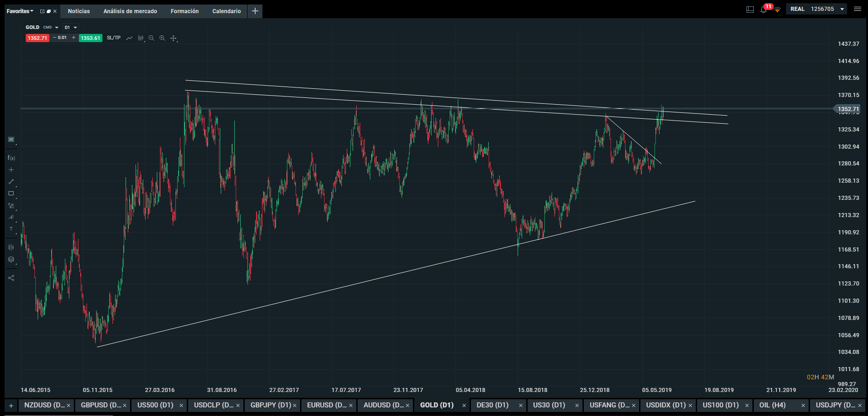Toggle the crosshair cursor mode
The height and width of the screenshot is (416, 868).
(173, 39)
